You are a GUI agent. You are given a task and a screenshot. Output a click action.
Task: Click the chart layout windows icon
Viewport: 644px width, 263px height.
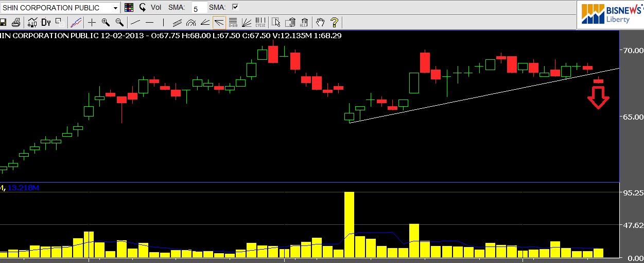(x=60, y=22)
